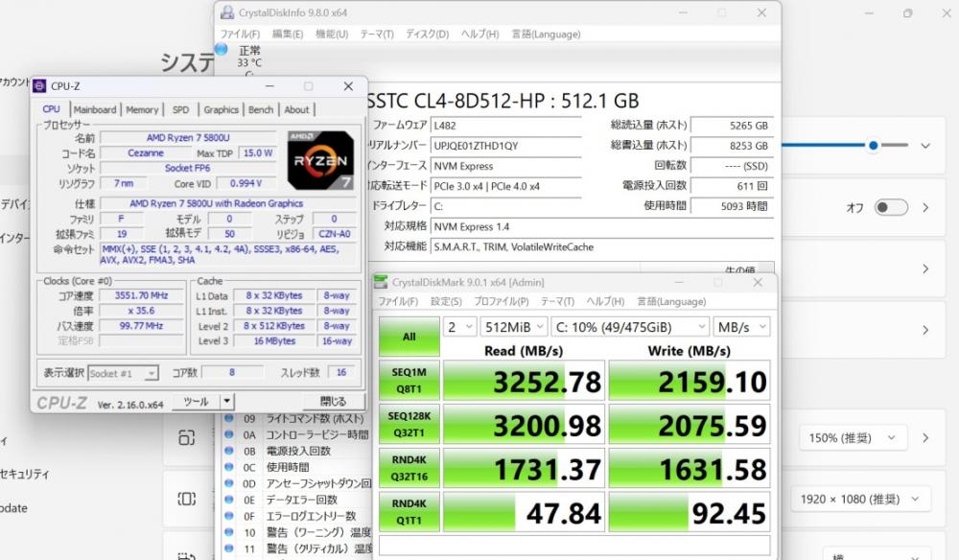Open the Socket #1 selection dropdown in CPU-Z

(124, 373)
